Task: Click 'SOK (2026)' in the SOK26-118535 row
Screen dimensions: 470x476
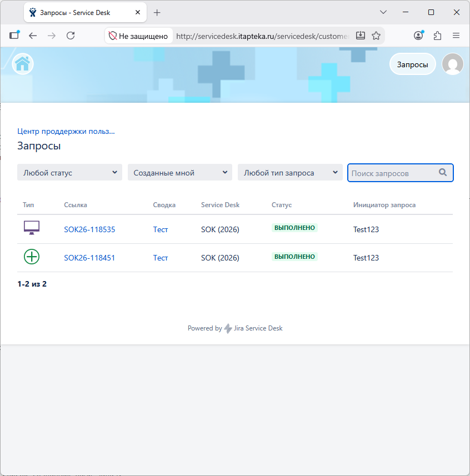Action: tap(220, 229)
